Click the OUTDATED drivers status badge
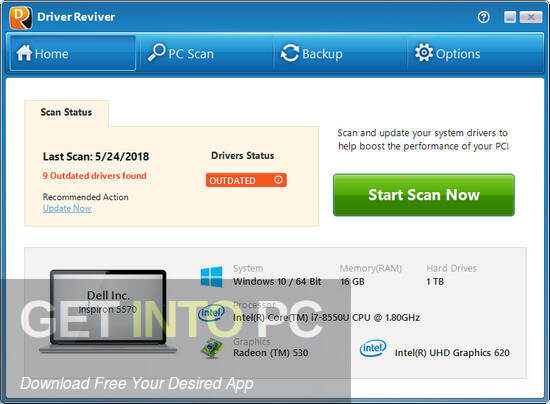This screenshot has width=550, height=404. (246, 180)
